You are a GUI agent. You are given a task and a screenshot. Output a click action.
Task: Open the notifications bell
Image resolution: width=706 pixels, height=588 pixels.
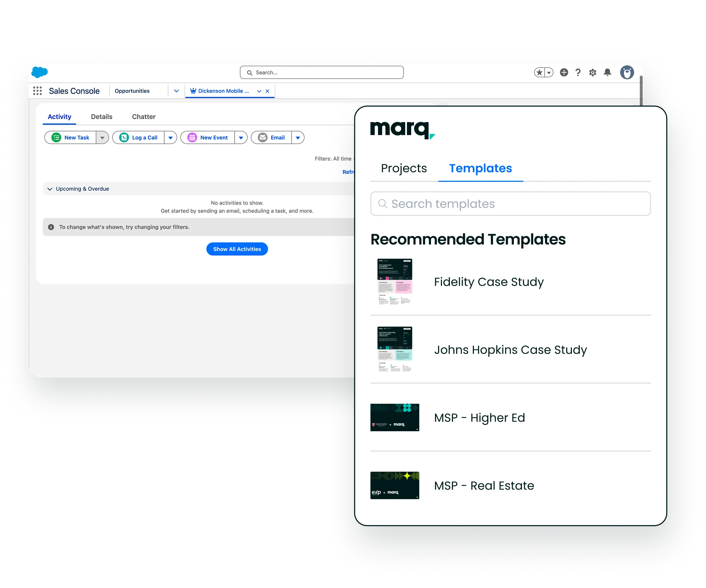pos(608,73)
